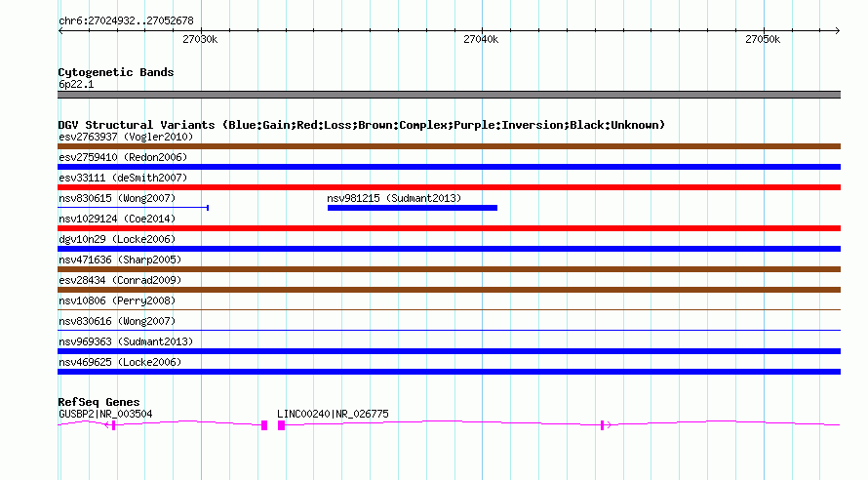The height and width of the screenshot is (480, 868).
Task: Click the DGV Structural Variants track title
Action: tap(362, 125)
